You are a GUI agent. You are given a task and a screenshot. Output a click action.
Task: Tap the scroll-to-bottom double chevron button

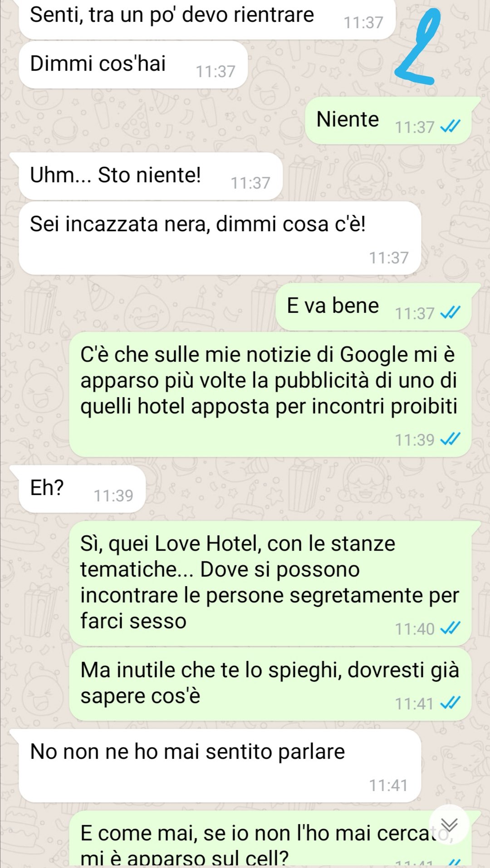coord(449,824)
